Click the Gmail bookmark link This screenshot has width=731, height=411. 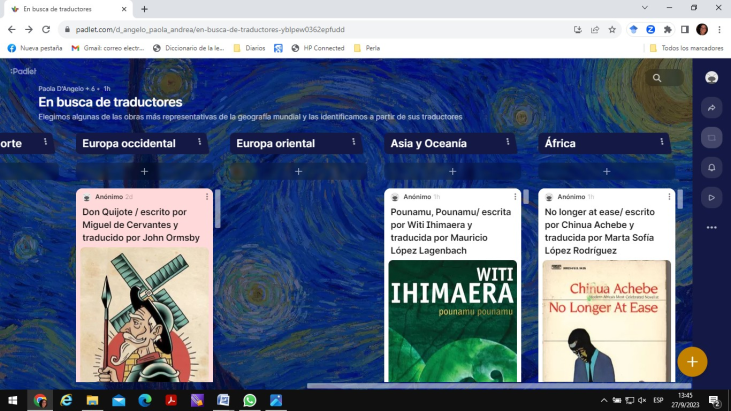pyautogui.click(x=107, y=48)
